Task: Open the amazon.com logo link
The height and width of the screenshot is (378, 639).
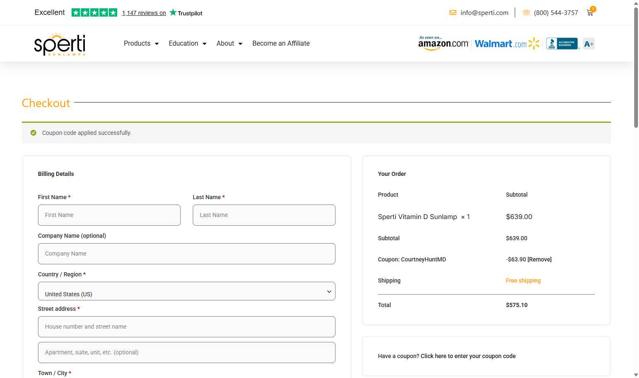Action: coord(443,44)
